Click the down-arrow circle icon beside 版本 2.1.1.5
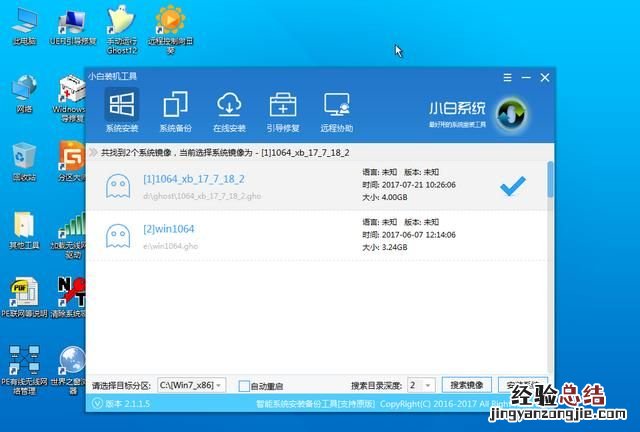Screen dimensions: 640x432 tap(97, 404)
